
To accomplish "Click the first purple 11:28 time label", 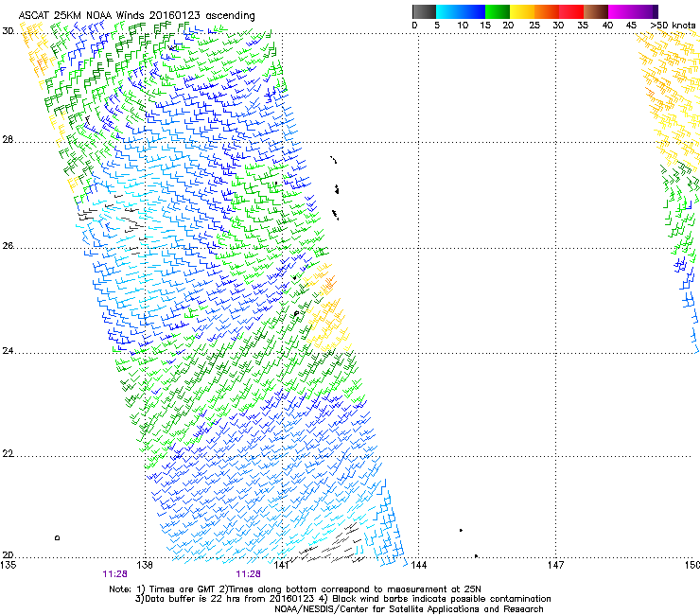I will [x=114, y=574].
